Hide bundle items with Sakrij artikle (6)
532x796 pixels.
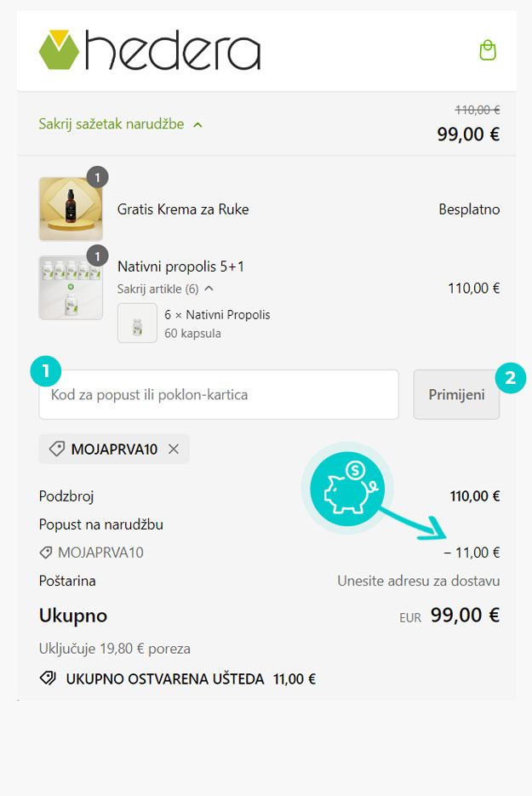click(x=157, y=289)
